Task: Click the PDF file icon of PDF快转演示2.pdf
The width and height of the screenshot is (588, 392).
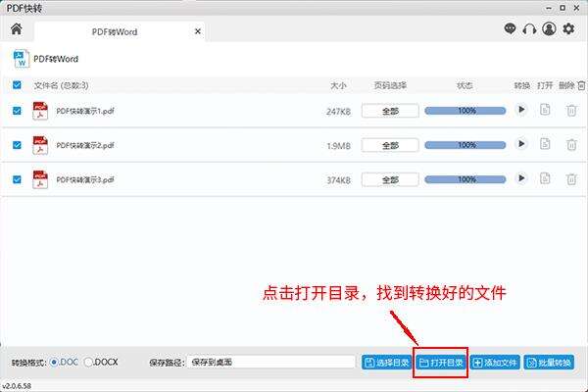Action: point(40,146)
